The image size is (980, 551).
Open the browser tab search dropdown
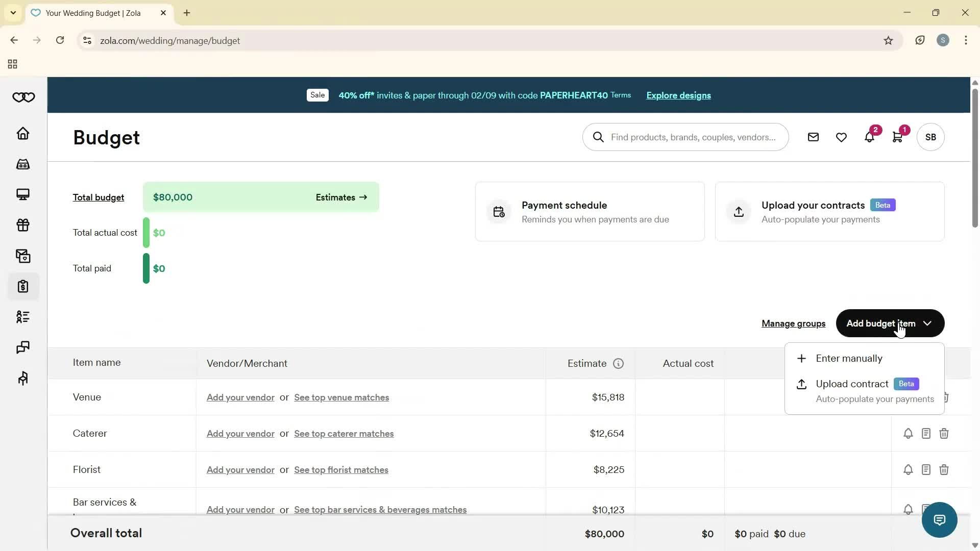coord(13,13)
